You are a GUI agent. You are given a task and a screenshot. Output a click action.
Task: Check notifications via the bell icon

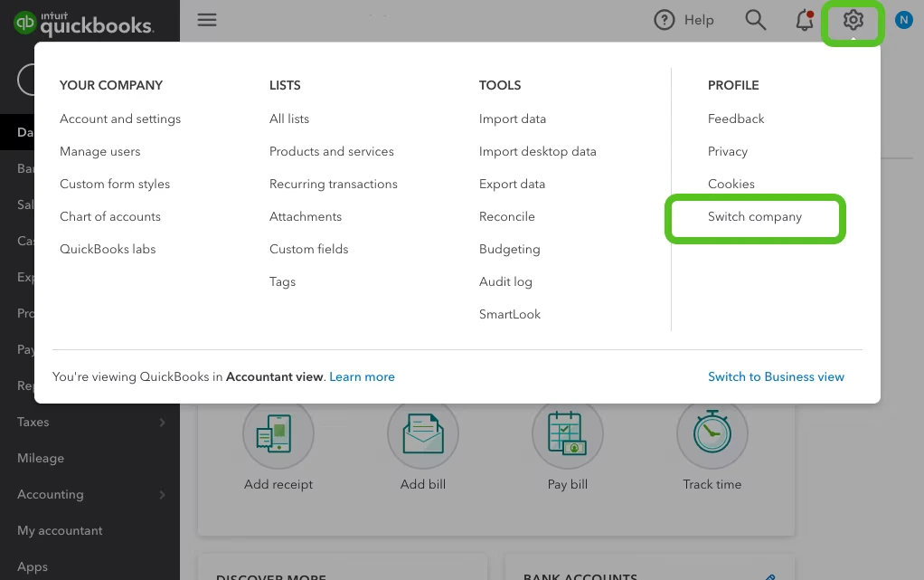click(804, 20)
